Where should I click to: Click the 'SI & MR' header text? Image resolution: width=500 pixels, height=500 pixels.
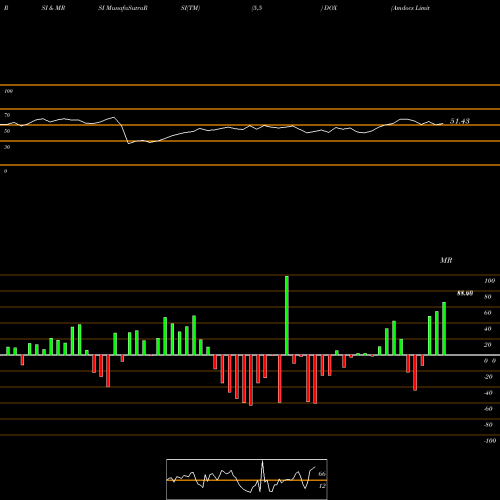(x=53, y=8)
